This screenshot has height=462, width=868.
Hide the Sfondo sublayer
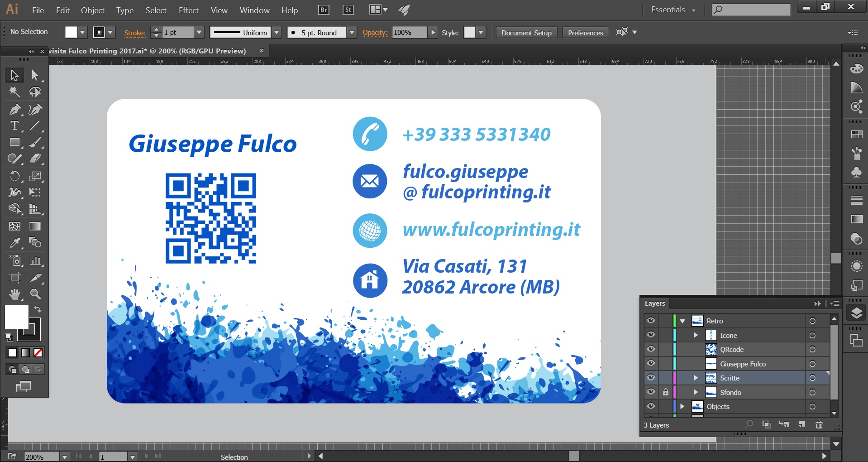tap(651, 392)
